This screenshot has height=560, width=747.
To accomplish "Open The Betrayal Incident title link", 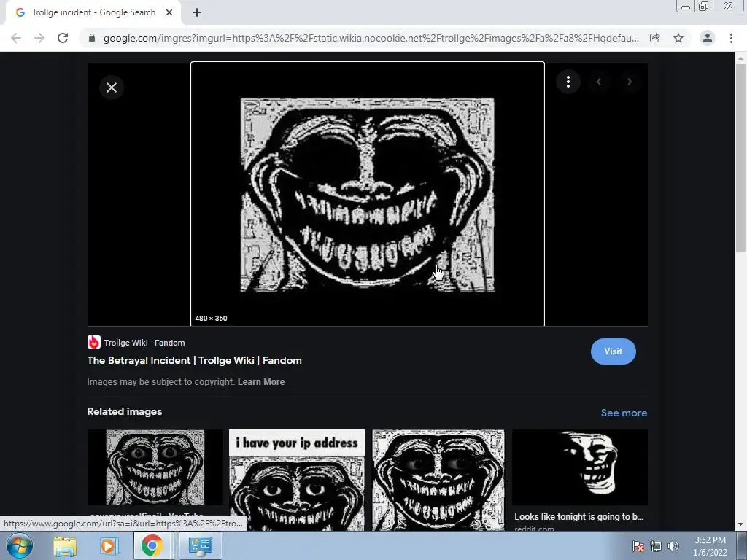I will coord(194,360).
